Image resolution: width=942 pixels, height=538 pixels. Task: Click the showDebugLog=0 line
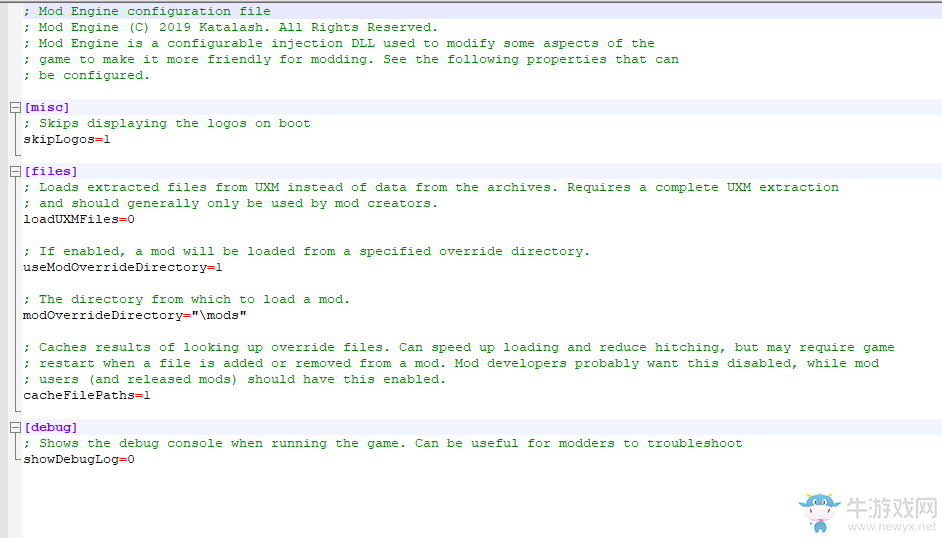pyautogui.click(x=79, y=459)
